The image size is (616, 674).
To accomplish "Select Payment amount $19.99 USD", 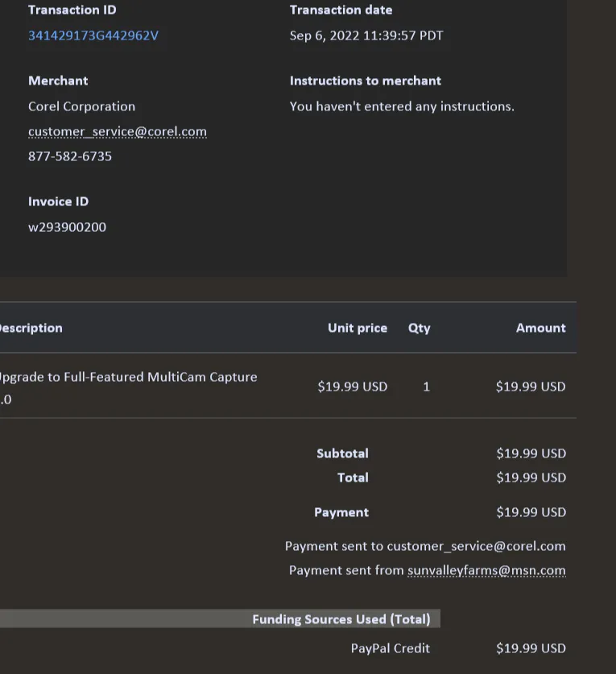I will click(x=531, y=512).
